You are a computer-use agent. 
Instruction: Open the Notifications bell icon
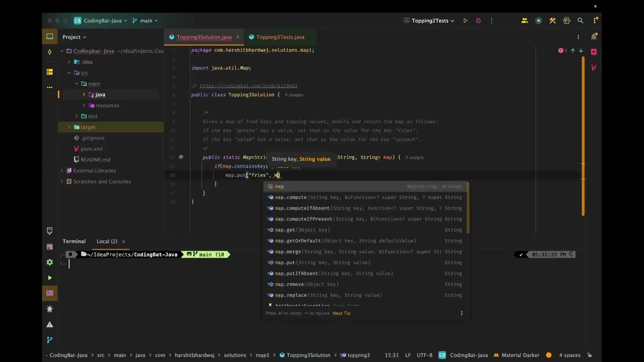[x=594, y=37]
